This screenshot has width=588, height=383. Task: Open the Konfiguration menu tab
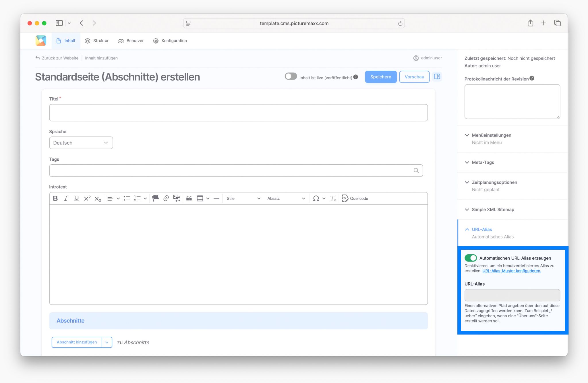coord(170,41)
